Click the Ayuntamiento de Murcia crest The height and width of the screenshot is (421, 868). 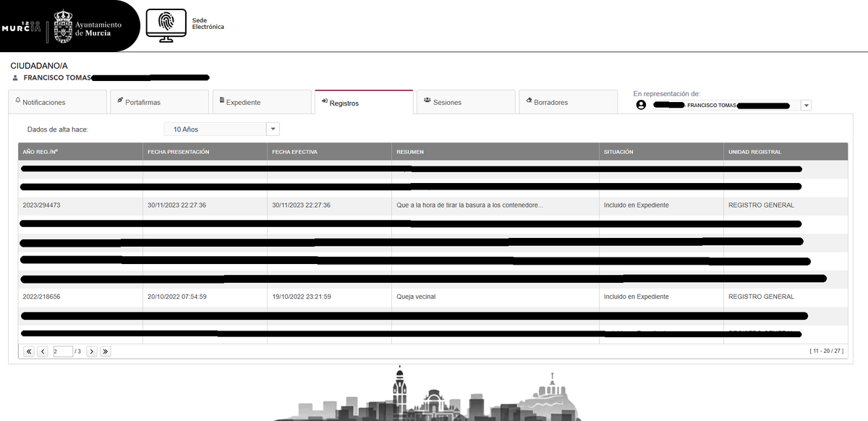pos(64,27)
